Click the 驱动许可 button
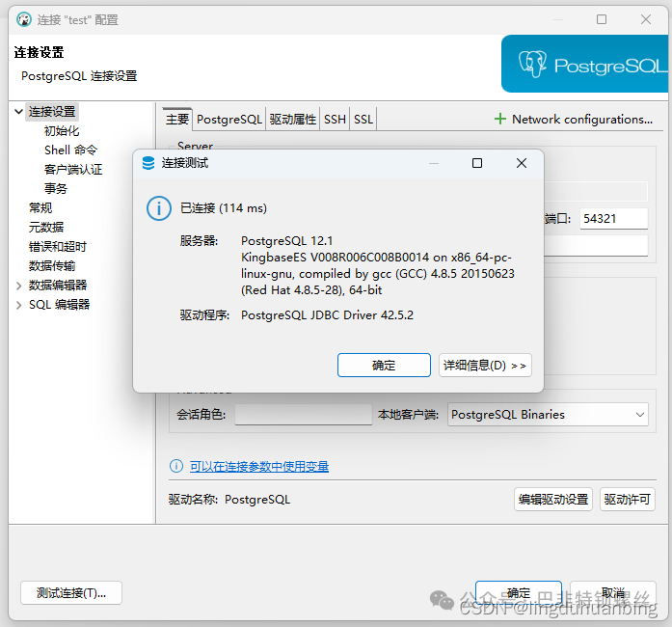 (627, 500)
